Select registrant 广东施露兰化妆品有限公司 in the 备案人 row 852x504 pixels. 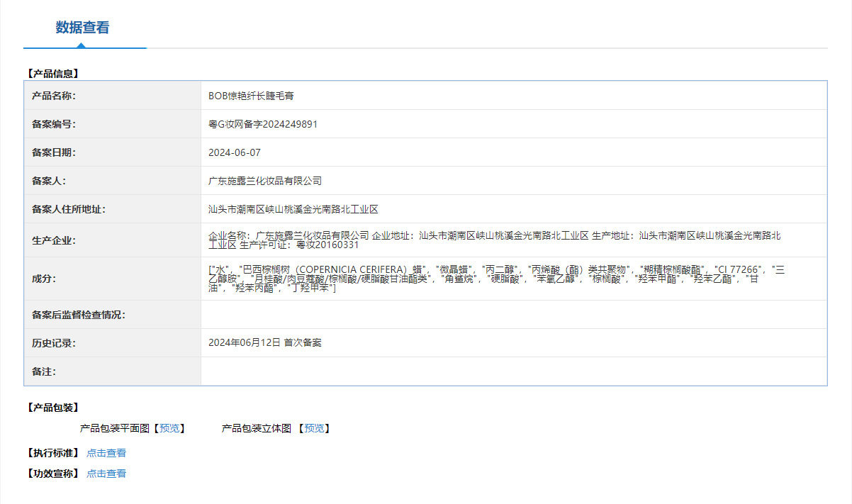[265, 181]
